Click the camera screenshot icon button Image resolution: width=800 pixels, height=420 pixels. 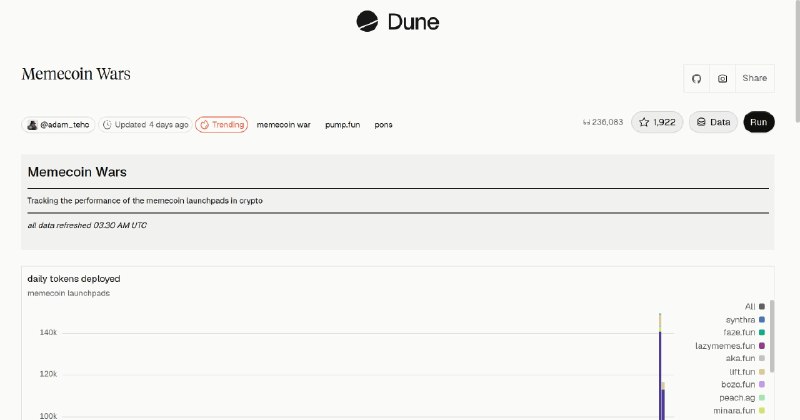pos(722,79)
